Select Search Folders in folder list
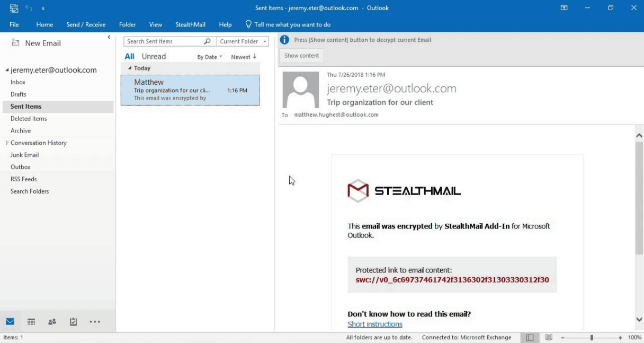 (30, 191)
